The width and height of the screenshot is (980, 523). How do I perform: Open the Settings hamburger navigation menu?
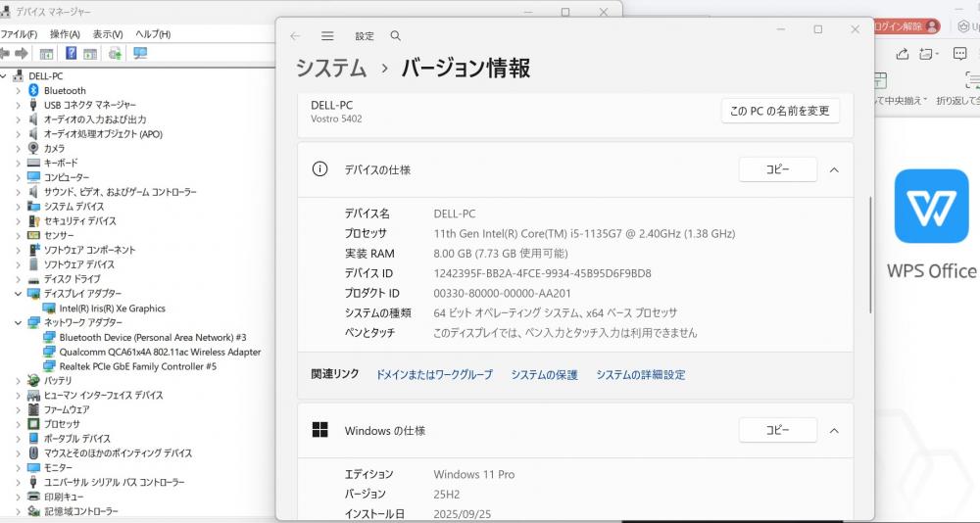327,36
